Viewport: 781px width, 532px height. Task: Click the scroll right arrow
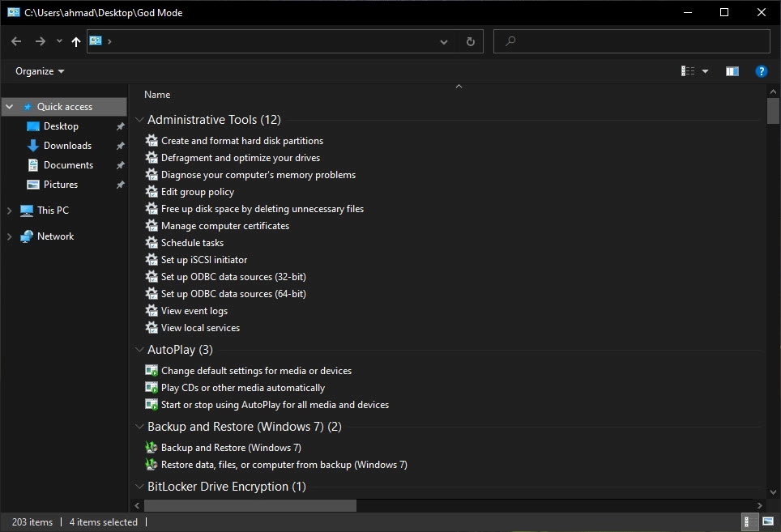pos(760,505)
